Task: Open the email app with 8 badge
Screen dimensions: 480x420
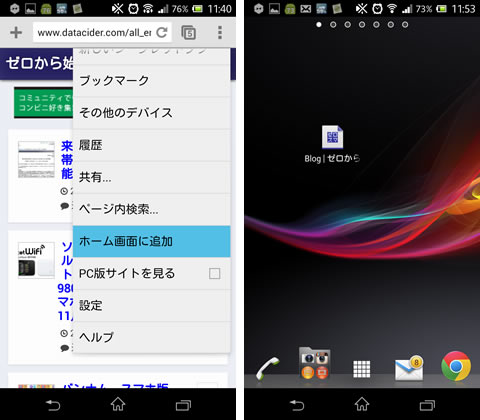Action: point(409,368)
